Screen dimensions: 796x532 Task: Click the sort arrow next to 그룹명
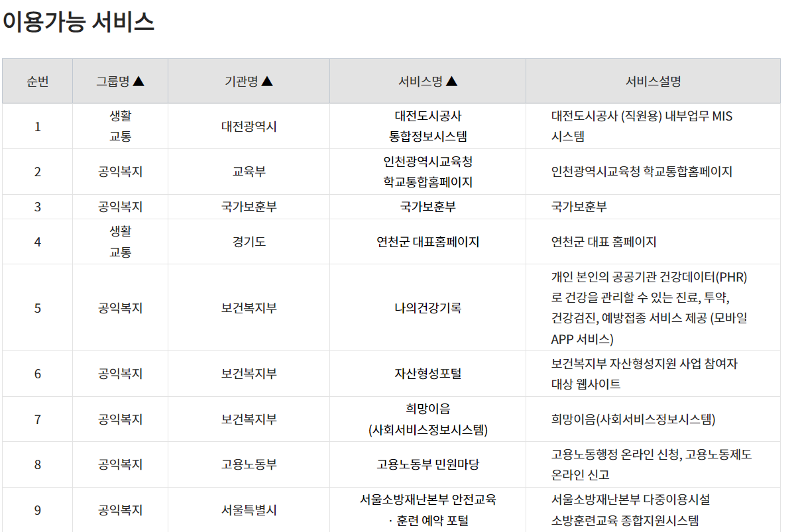[138, 80]
